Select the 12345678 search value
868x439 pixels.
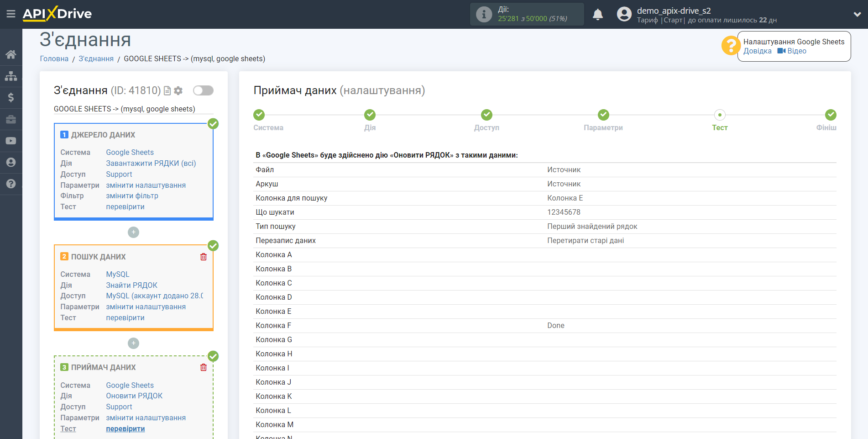(564, 212)
